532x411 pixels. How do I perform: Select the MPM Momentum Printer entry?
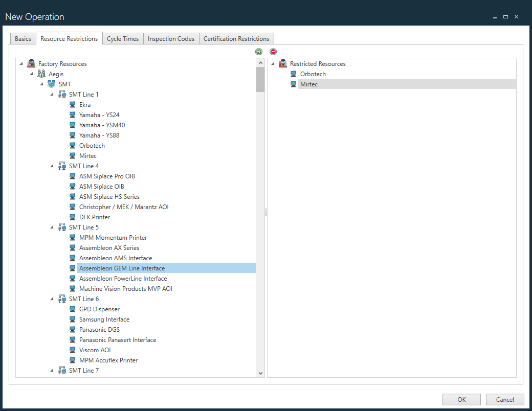[113, 237]
